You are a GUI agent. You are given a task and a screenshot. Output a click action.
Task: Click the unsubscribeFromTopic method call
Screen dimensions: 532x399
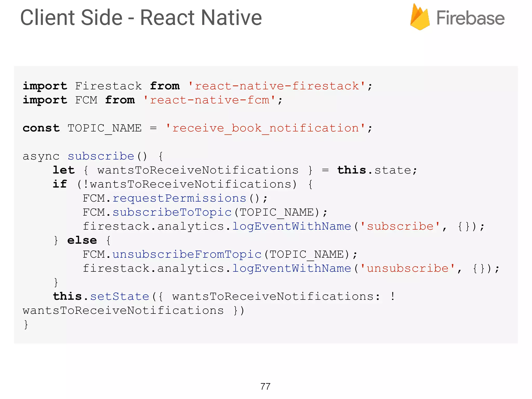(x=187, y=255)
